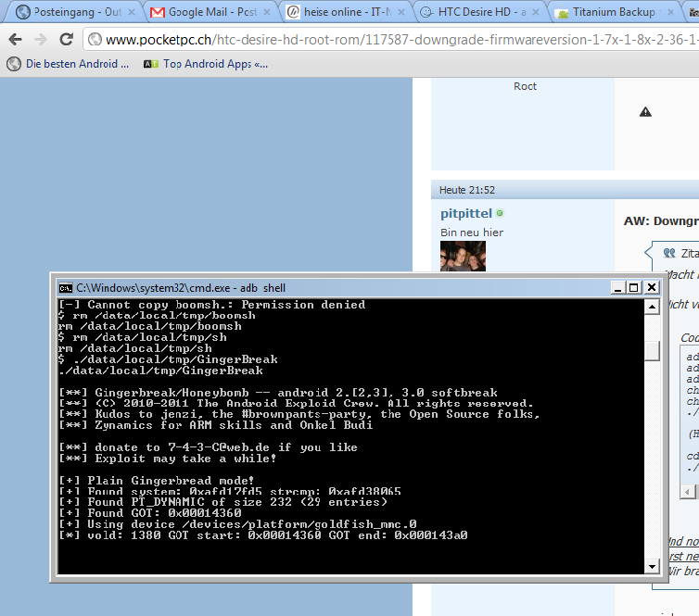Click the quote icon next to Zitat

669,253
